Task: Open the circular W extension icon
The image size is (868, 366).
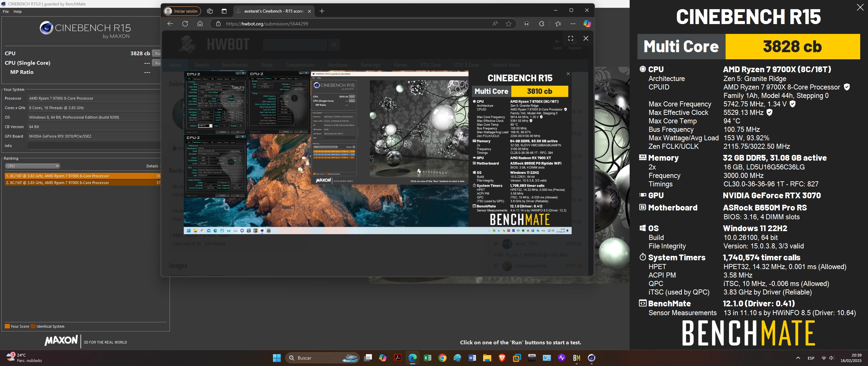Action: click(527, 24)
